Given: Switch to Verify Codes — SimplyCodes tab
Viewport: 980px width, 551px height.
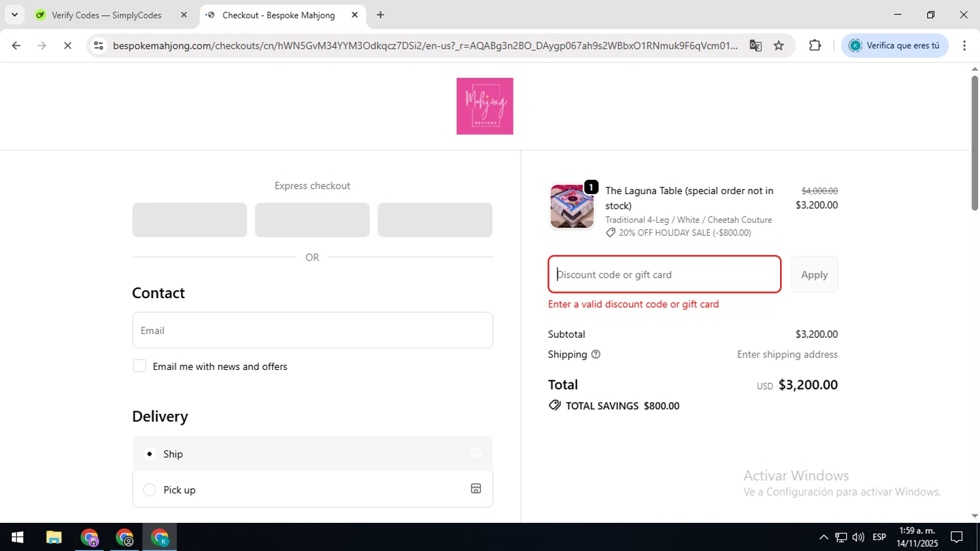Looking at the screenshot, I should pos(106,15).
